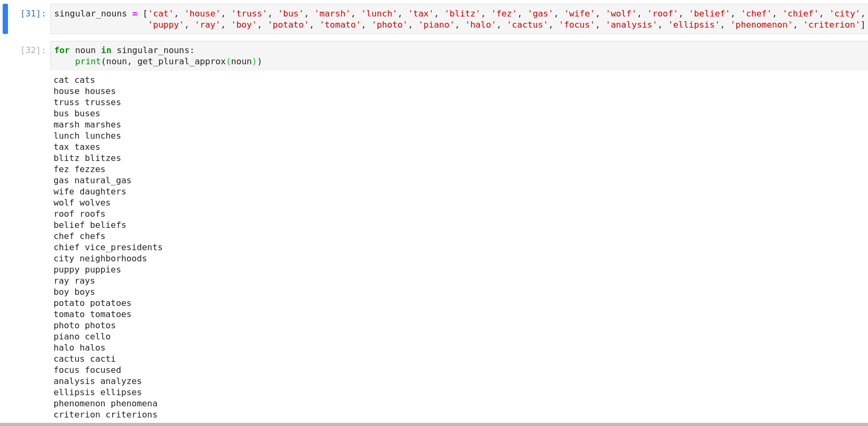Collapse cell 31 using its blue bar
The height and width of the screenshot is (426, 868).
click(x=5, y=19)
